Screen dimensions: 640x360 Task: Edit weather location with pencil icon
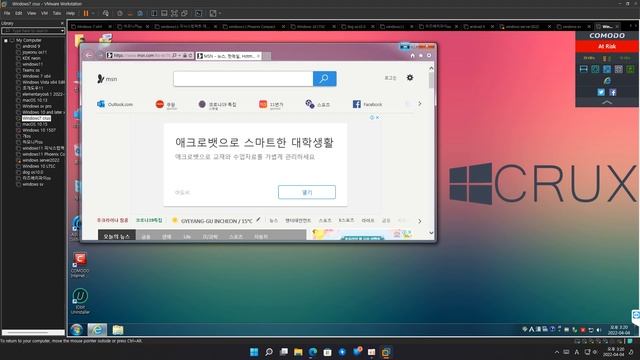pos(258,220)
